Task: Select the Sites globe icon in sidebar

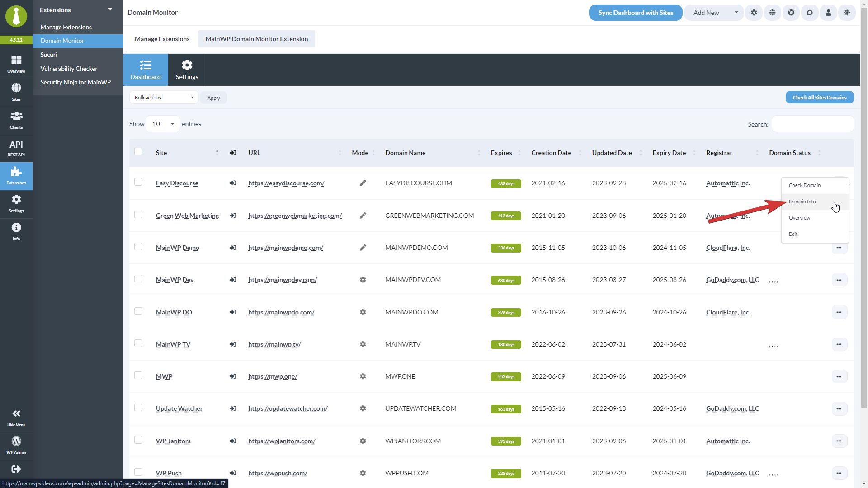Action: 16,89
